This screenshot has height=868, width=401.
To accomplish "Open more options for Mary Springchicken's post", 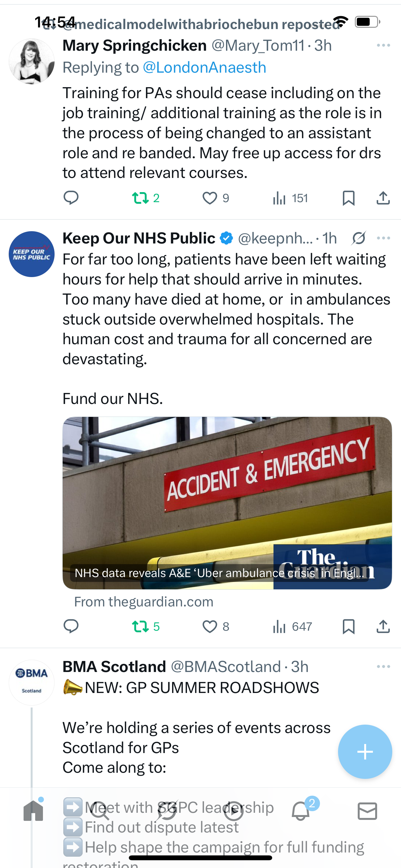I will coord(384,45).
